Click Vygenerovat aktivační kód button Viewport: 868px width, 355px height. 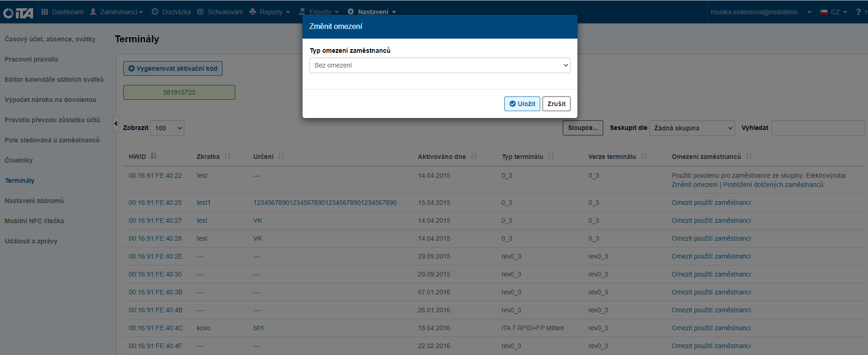(173, 68)
